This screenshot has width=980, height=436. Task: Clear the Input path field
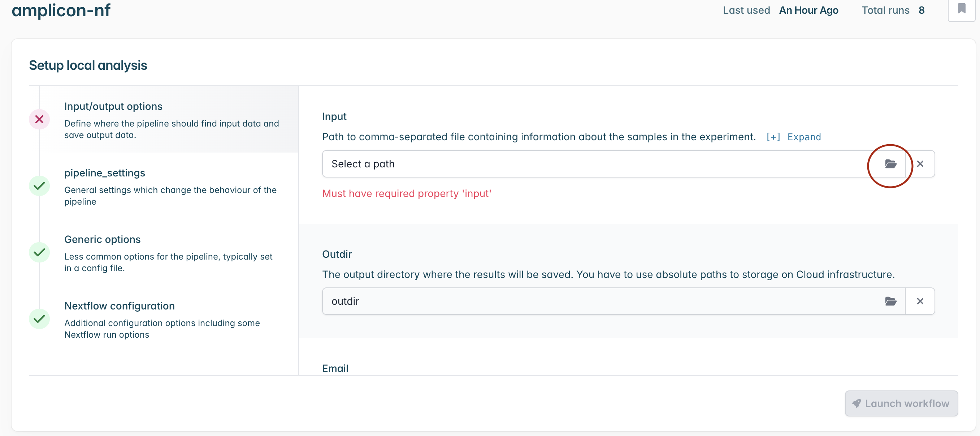920,164
